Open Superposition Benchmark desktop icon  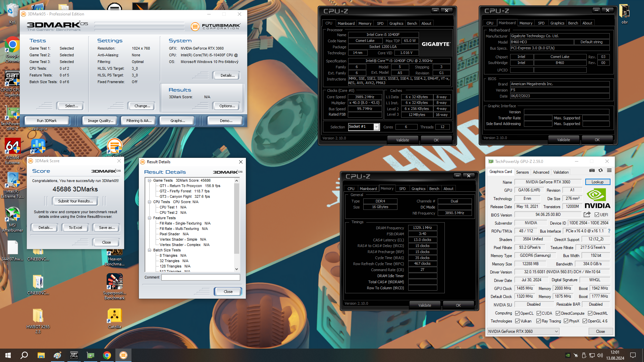click(114, 287)
